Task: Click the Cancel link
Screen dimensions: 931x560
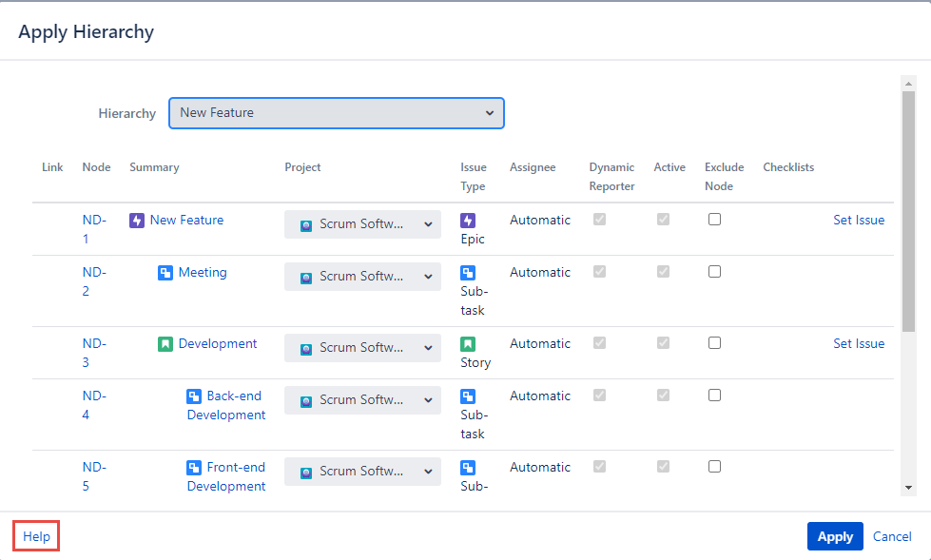Action: pyautogui.click(x=892, y=536)
